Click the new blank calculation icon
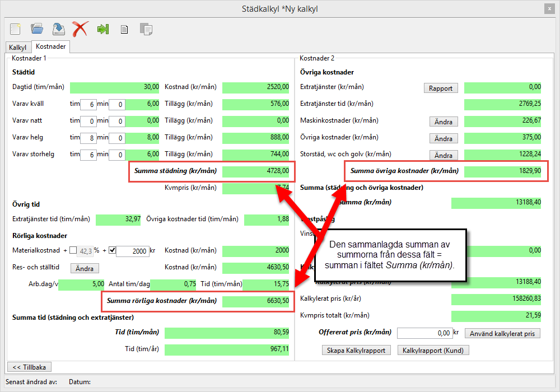 click(x=15, y=29)
